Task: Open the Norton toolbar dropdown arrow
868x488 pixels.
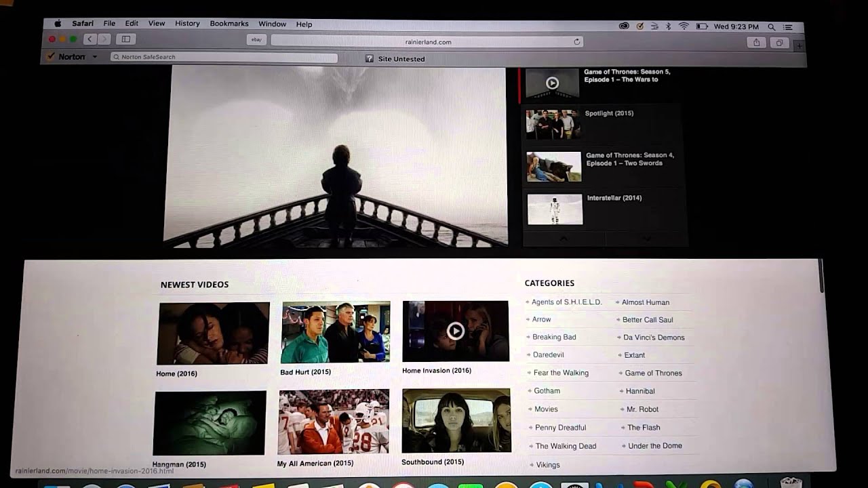Action: pos(94,57)
